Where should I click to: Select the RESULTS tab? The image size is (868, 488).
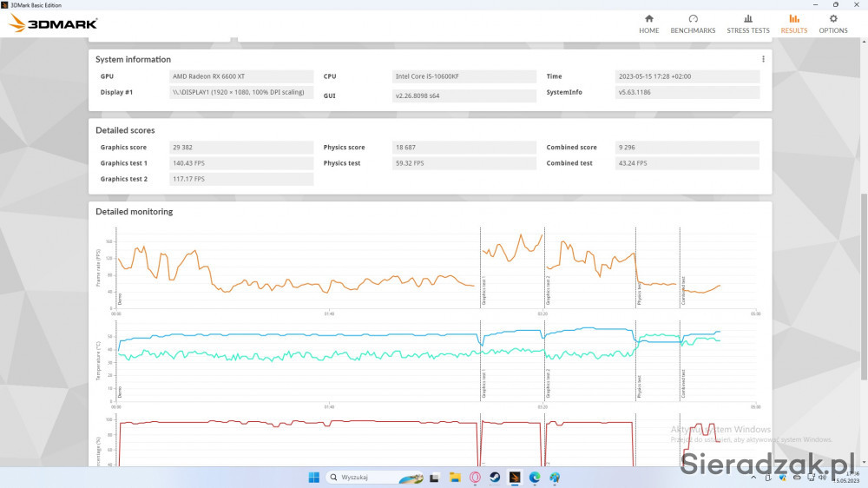[794, 24]
